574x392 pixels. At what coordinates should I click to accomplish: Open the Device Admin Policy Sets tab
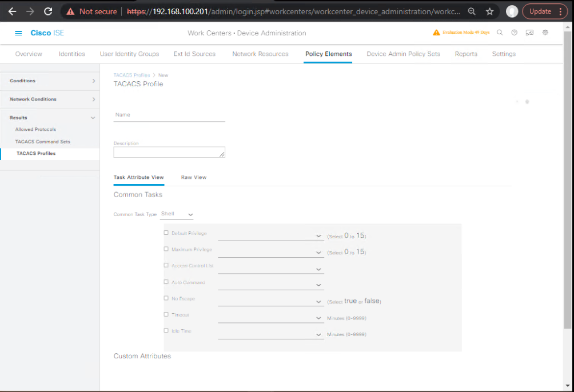click(x=404, y=54)
